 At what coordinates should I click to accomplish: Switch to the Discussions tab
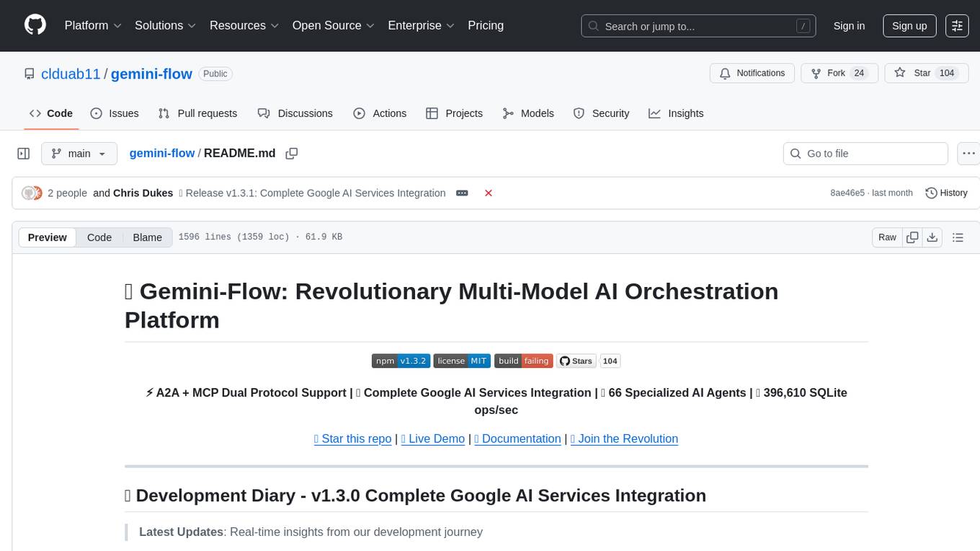pyautogui.click(x=295, y=113)
